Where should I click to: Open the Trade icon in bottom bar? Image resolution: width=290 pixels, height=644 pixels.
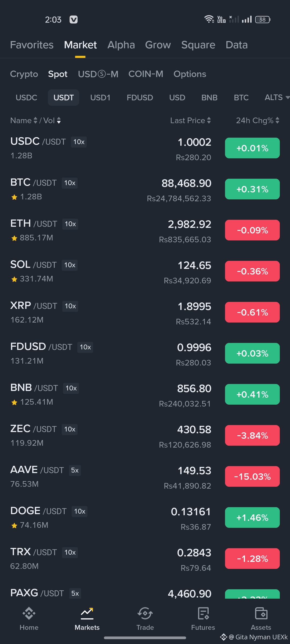click(145, 613)
